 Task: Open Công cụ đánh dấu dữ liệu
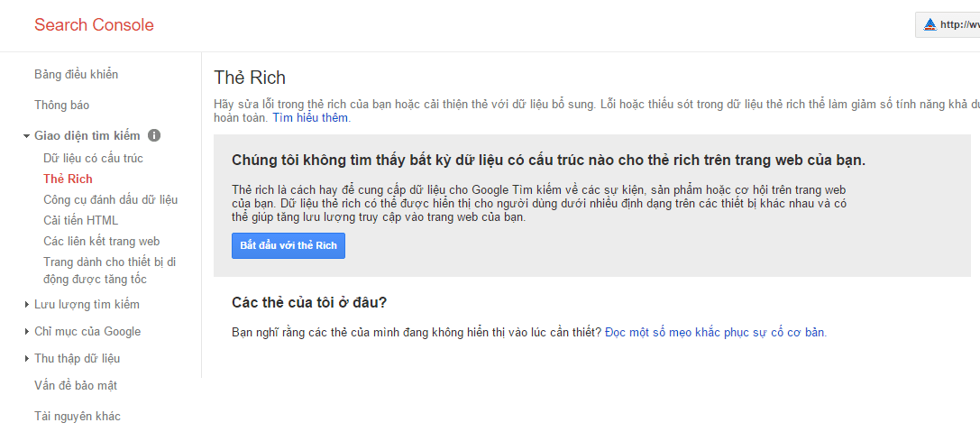pos(111,199)
